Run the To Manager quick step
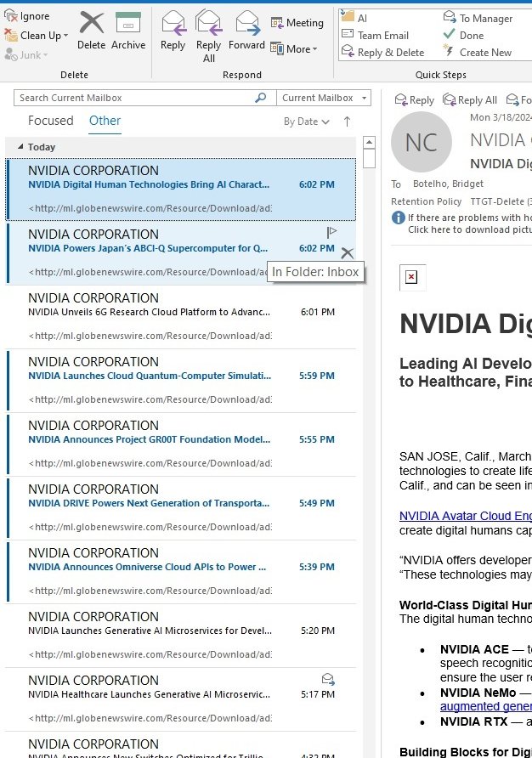This screenshot has height=758, width=532. pyautogui.click(x=478, y=18)
